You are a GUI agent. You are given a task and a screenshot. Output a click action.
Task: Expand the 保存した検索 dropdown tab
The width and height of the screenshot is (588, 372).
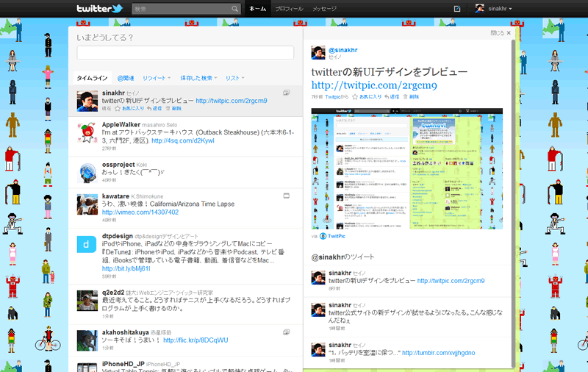point(198,78)
